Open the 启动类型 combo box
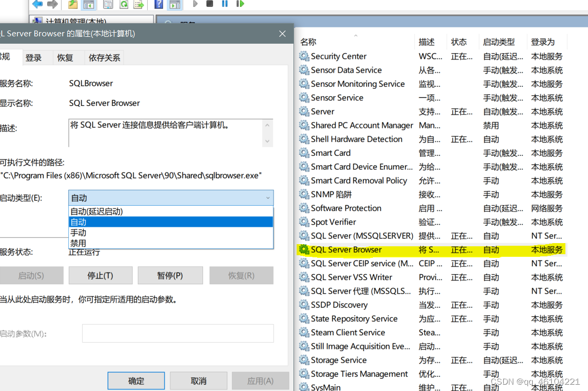This screenshot has height=391, width=588. pos(171,198)
